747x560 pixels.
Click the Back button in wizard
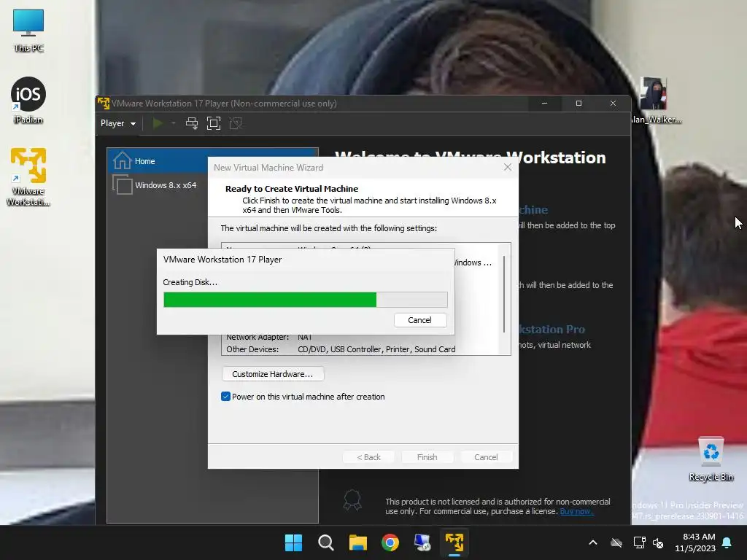pos(368,457)
